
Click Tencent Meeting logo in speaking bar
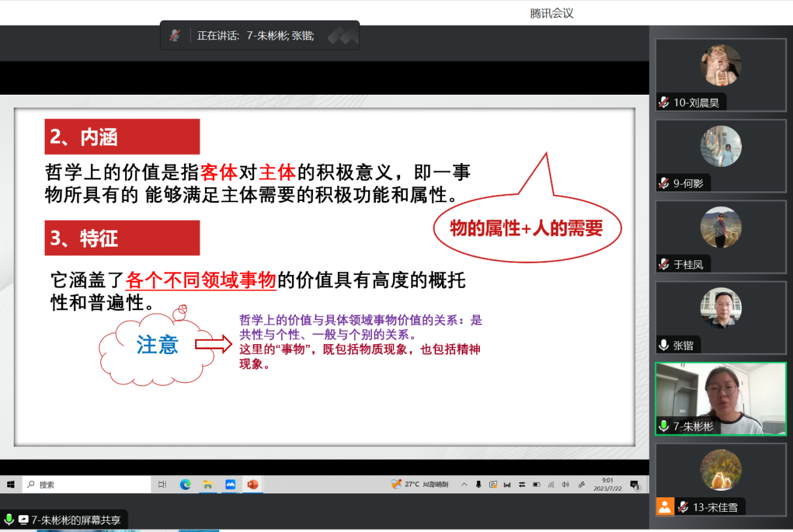pyautogui.click(x=342, y=36)
